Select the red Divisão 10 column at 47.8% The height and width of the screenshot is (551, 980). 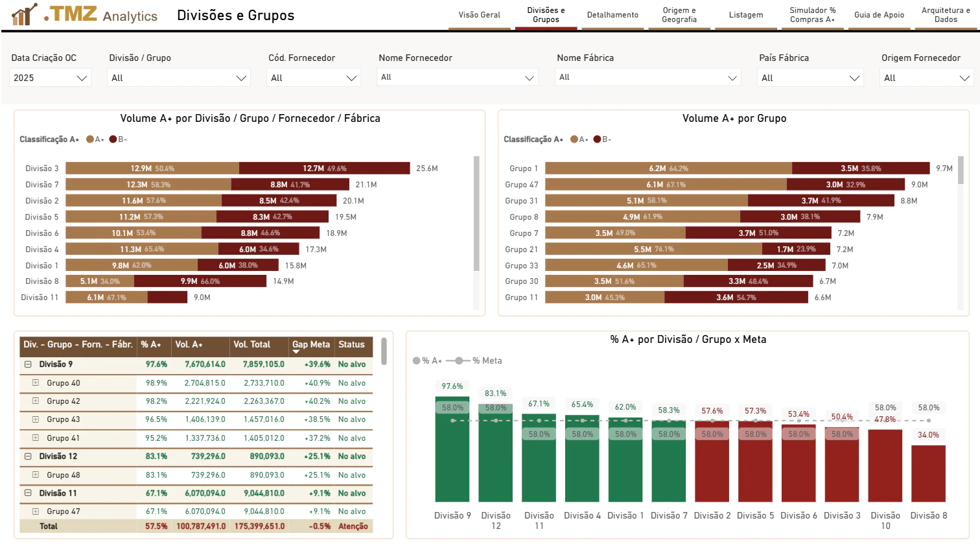click(885, 466)
